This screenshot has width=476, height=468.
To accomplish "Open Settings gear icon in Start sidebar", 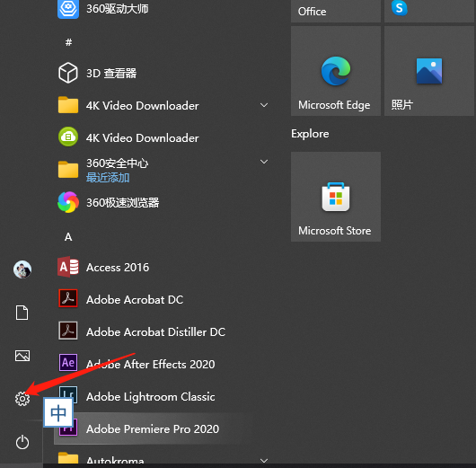I will pyautogui.click(x=22, y=399).
